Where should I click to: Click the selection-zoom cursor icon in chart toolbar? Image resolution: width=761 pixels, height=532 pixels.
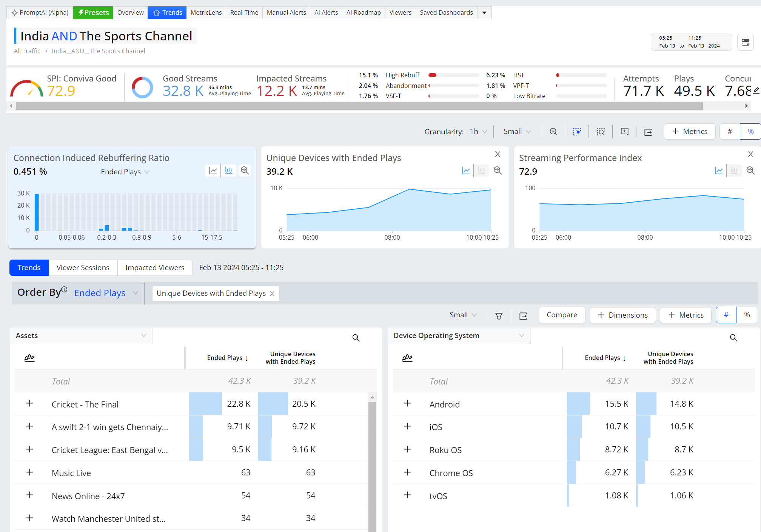[x=577, y=132]
